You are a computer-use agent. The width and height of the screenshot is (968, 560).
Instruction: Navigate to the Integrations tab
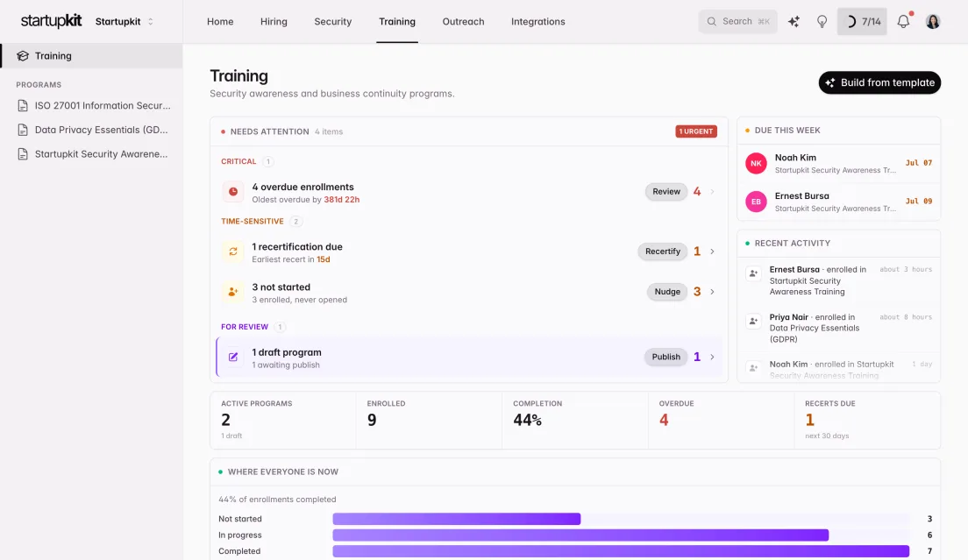[537, 22]
